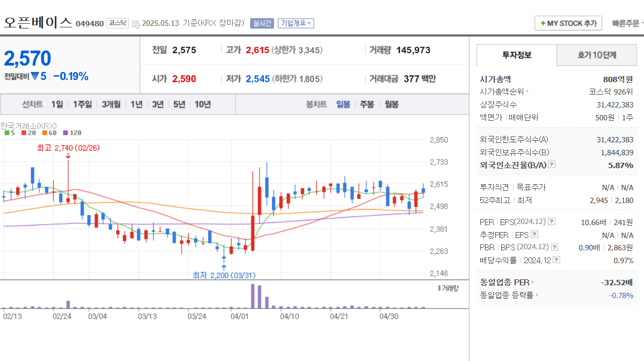Screen dimensions: 644x361
Task: Click the orange 60-day moving average legend square
Action: 45,133
